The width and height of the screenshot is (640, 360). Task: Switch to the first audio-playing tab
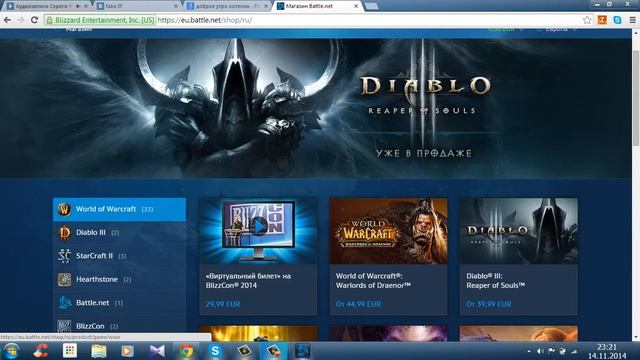pyautogui.click(x=46, y=6)
